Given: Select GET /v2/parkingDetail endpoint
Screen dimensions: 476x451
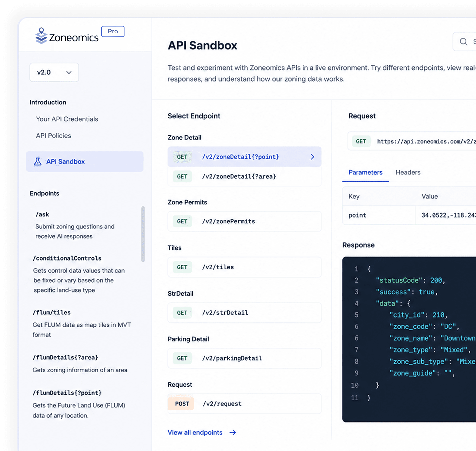Looking at the screenshot, I should pyautogui.click(x=244, y=358).
